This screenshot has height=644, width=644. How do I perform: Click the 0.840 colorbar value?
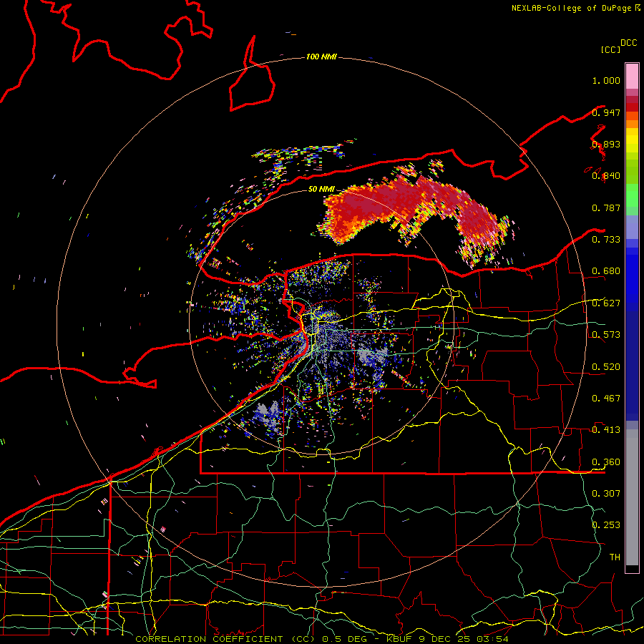coord(606,176)
